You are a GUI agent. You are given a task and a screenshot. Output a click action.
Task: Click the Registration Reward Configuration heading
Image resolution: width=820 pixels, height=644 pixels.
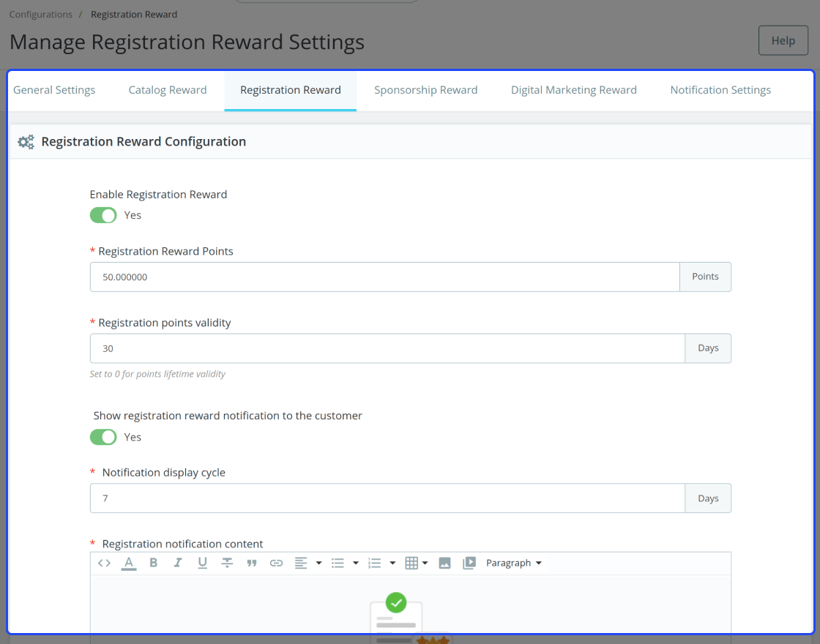coord(143,142)
